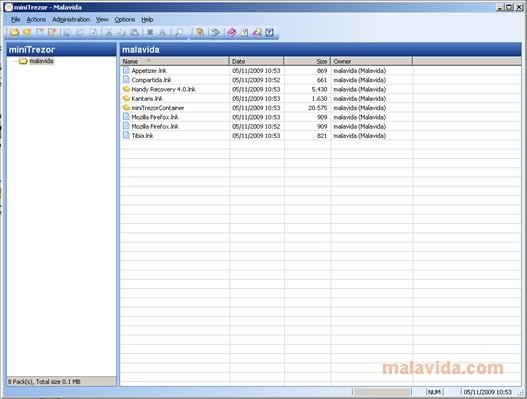Click the Compartida.lnk document icon
The width and height of the screenshot is (527, 399).
tap(126, 79)
